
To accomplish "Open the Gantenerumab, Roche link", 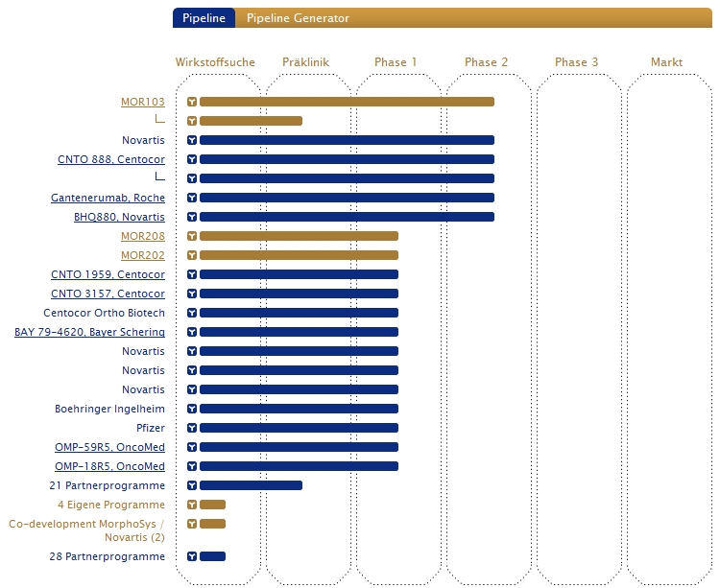I will (108, 198).
